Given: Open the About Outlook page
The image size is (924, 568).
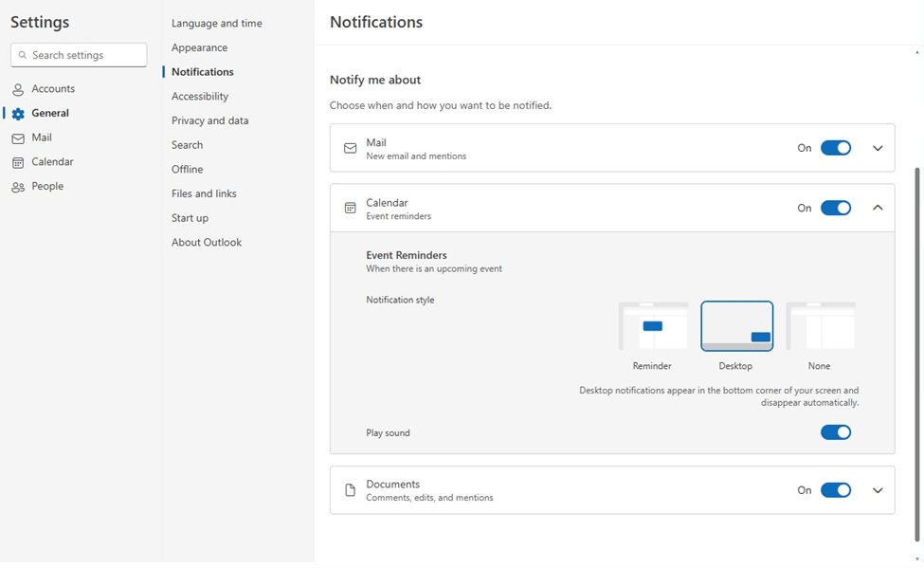Looking at the screenshot, I should point(206,242).
